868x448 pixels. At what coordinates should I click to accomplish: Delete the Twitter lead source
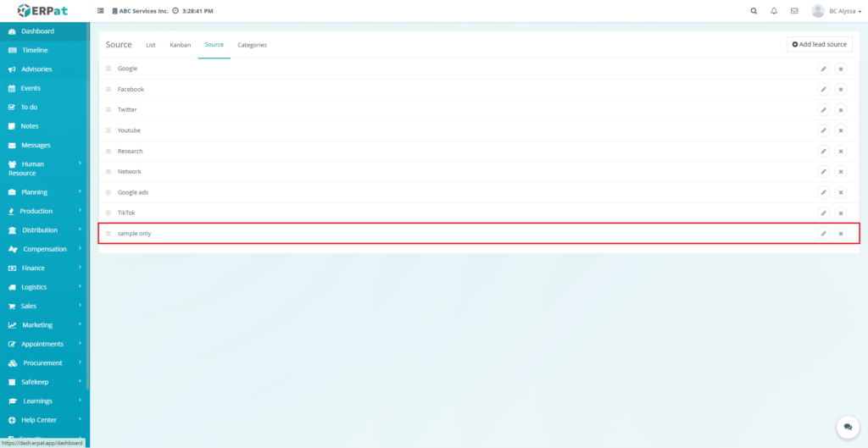click(841, 110)
